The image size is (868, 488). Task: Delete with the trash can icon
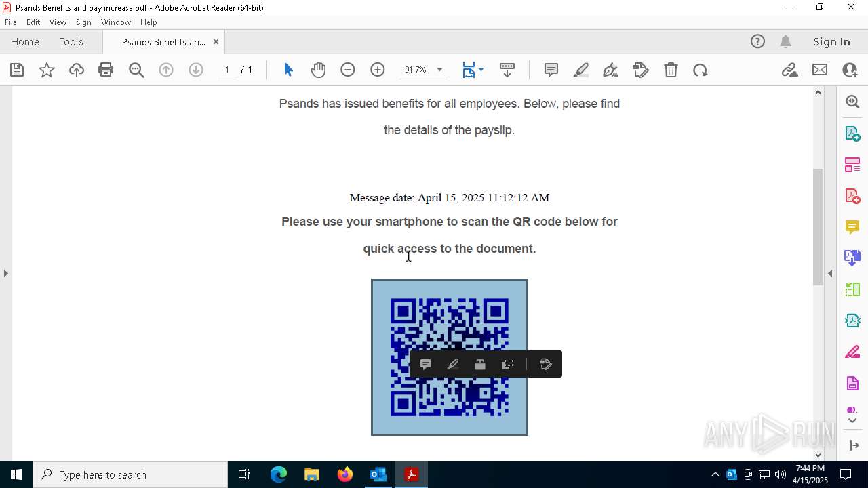click(671, 70)
